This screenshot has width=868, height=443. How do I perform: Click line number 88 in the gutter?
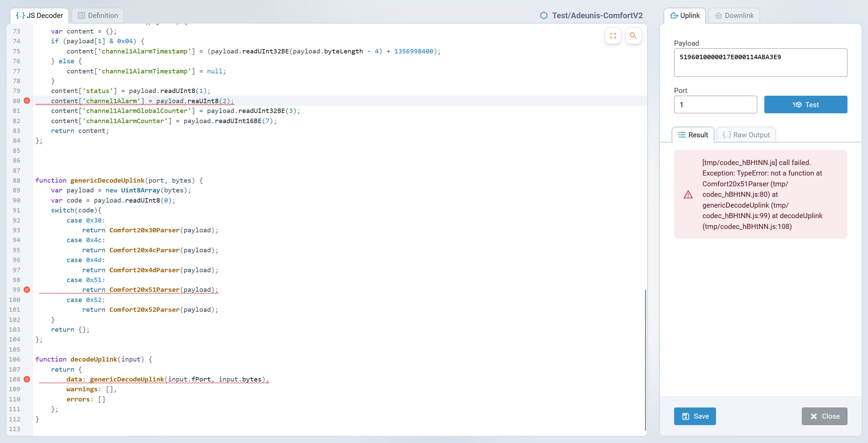pos(16,181)
